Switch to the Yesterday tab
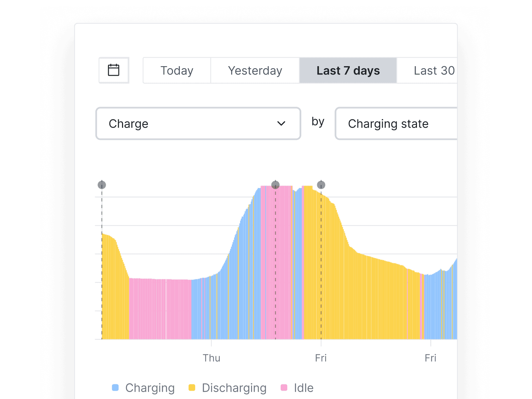 255,70
